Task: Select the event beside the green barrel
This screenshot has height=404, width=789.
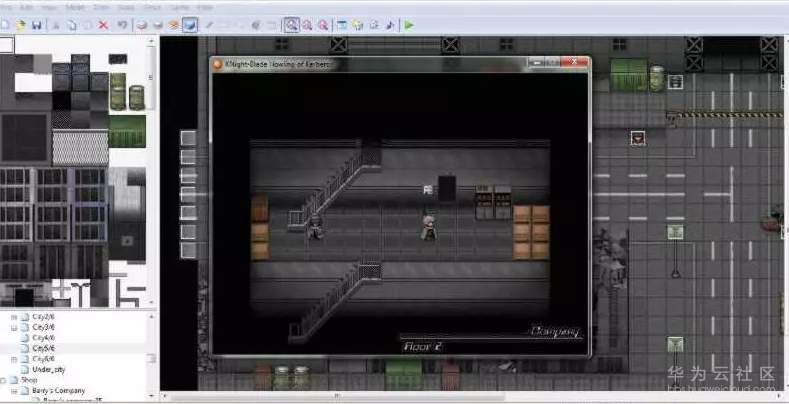Action: (x=675, y=82)
